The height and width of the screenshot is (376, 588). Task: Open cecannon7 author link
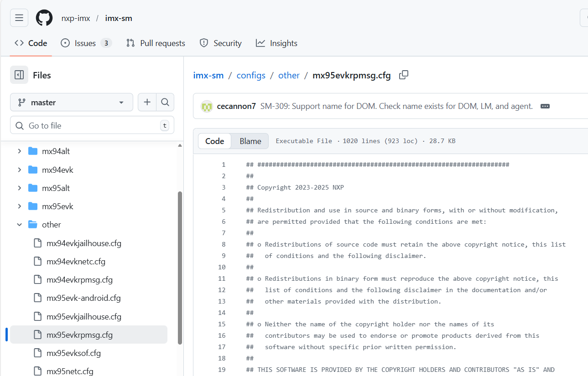pyautogui.click(x=236, y=106)
